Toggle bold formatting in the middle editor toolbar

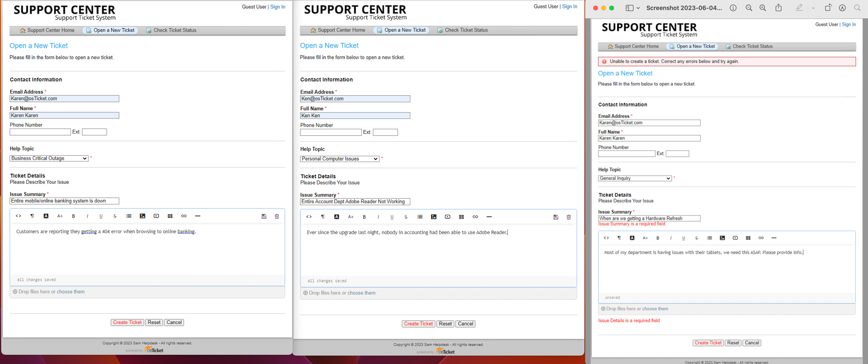pos(364,217)
